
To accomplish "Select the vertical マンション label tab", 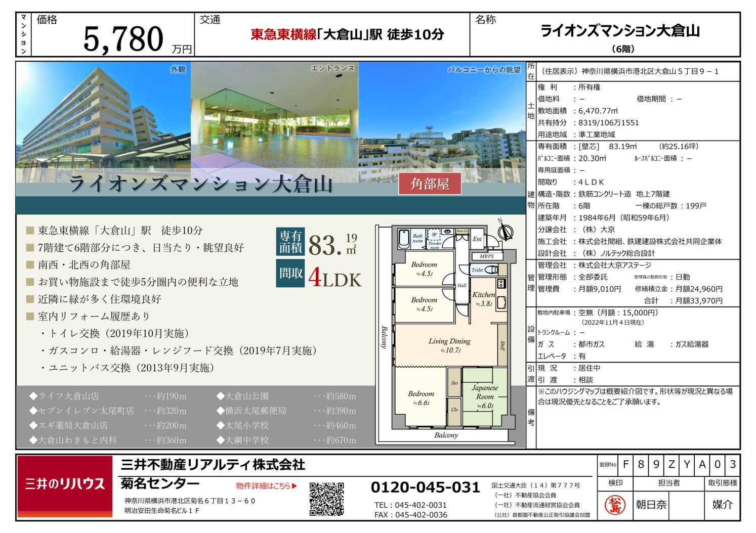I will 23,34.
